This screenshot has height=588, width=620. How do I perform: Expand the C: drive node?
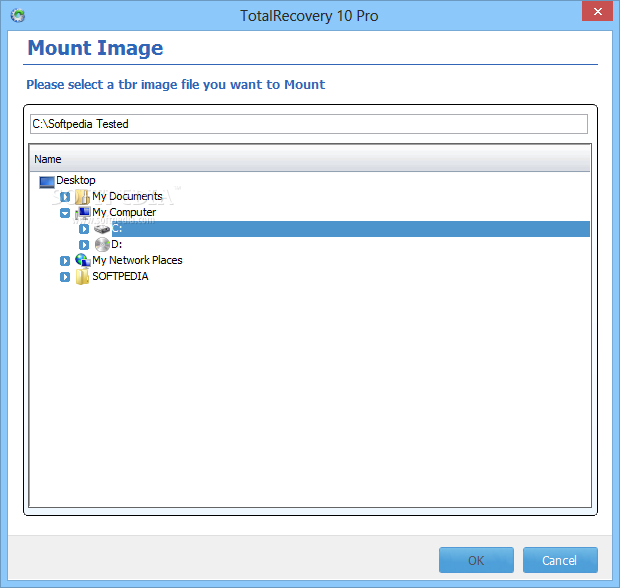click(x=84, y=229)
